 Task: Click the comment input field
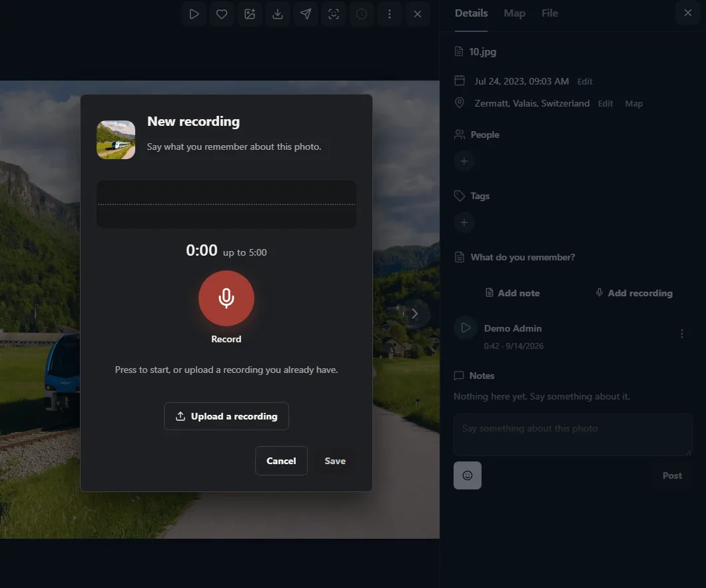pos(573,435)
